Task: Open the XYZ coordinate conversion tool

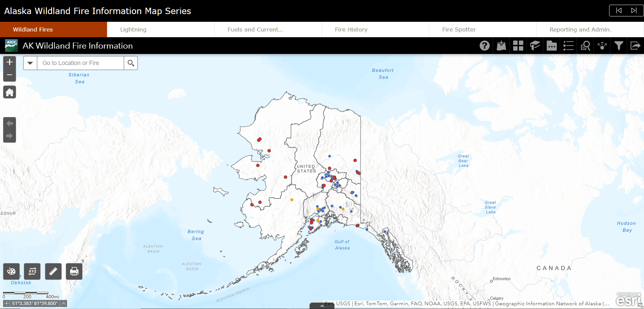Action: [x=32, y=271]
